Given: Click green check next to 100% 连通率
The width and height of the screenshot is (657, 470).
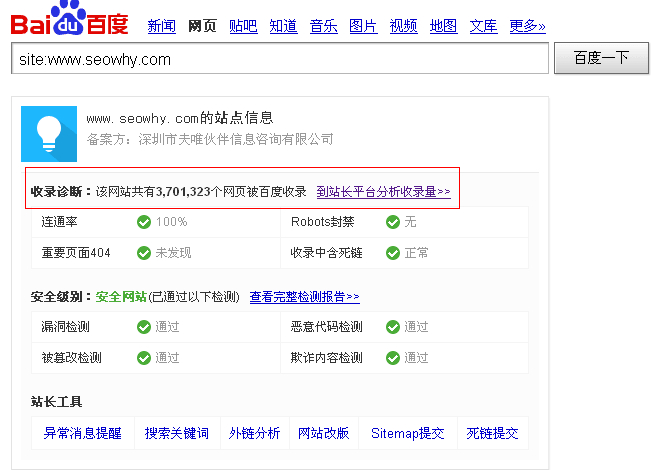Looking at the screenshot, I should pyautogui.click(x=144, y=222).
